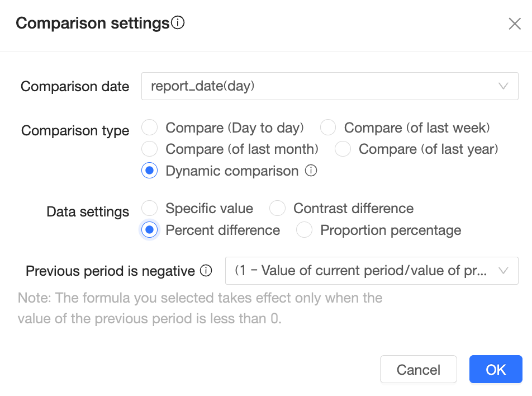Screen dimensions: 532x396
Task: Click the Compare (of last week) label text
Action: [x=417, y=128]
